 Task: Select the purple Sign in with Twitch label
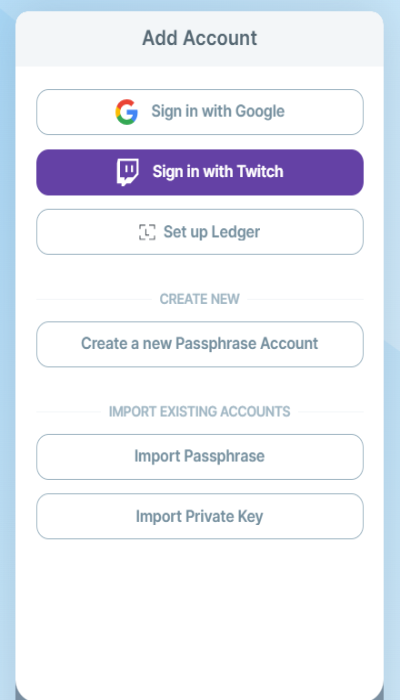[217, 171]
